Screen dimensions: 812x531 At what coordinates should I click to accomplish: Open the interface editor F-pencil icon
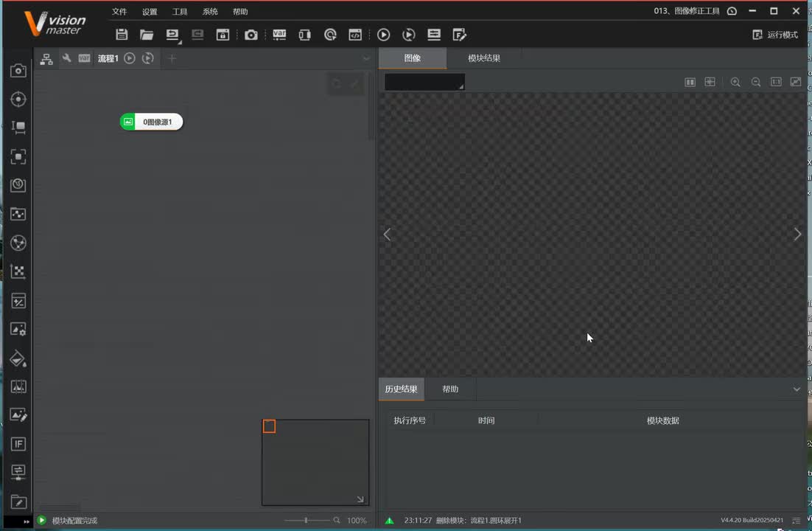tap(459, 35)
